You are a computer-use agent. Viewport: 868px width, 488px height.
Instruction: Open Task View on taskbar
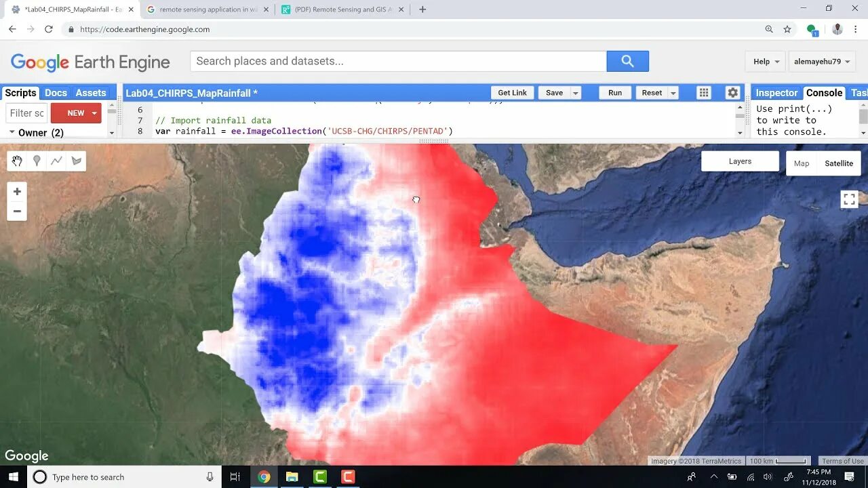click(235, 477)
